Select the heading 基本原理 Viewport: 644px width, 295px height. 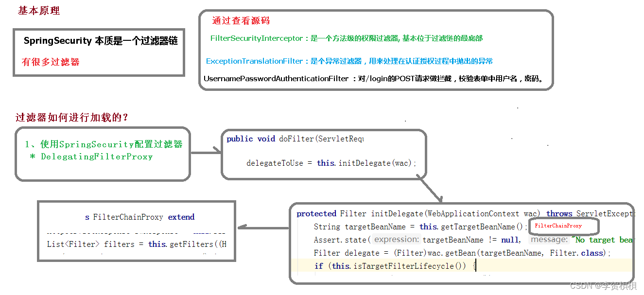tap(39, 11)
